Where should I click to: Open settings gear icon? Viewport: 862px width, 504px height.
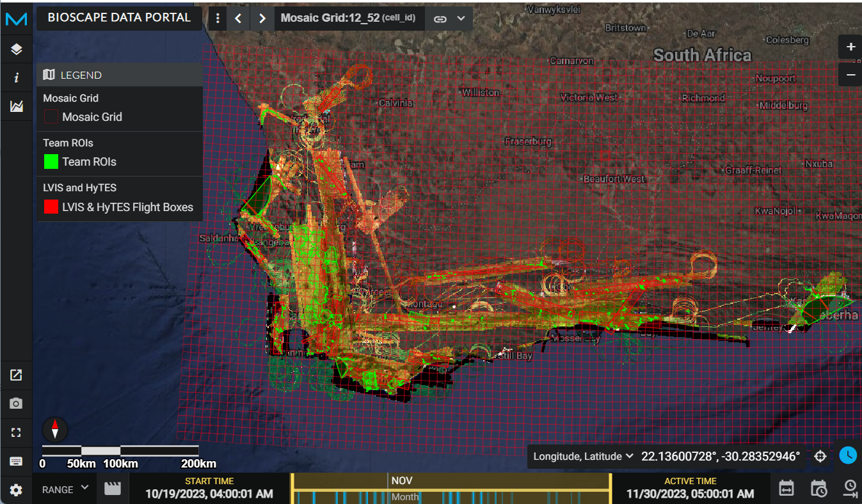click(16, 490)
